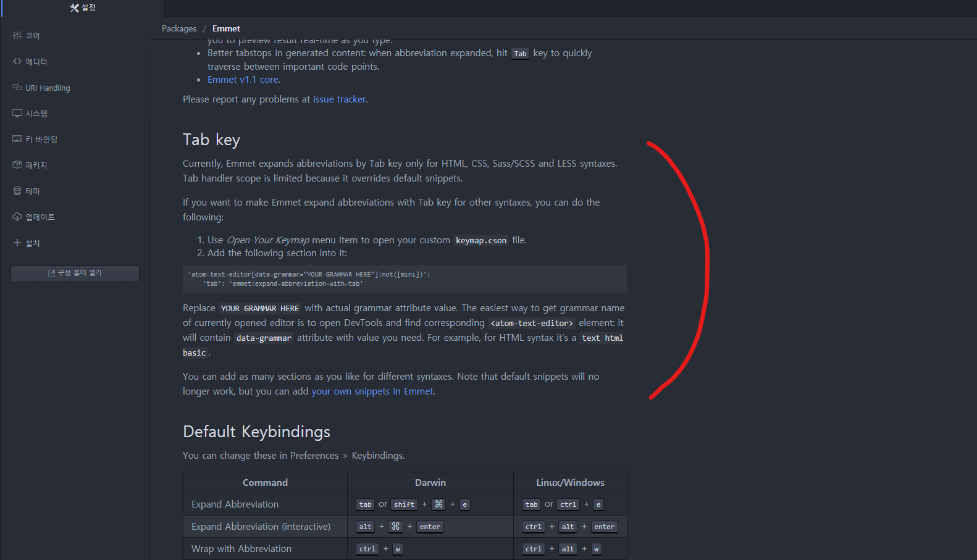Click the Expand Abbreviation table cell

pos(265,504)
